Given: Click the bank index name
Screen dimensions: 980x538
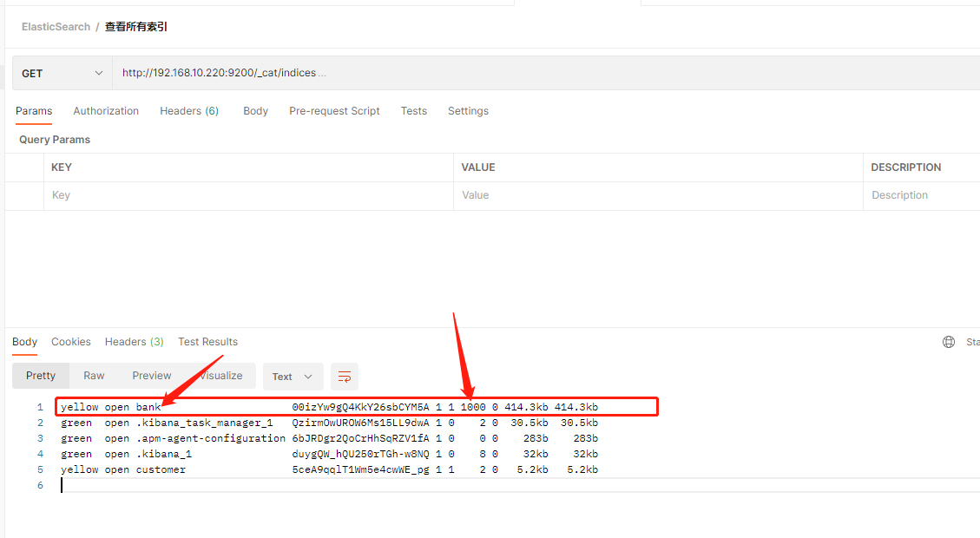Looking at the screenshot, I should (x=148, y=408).
